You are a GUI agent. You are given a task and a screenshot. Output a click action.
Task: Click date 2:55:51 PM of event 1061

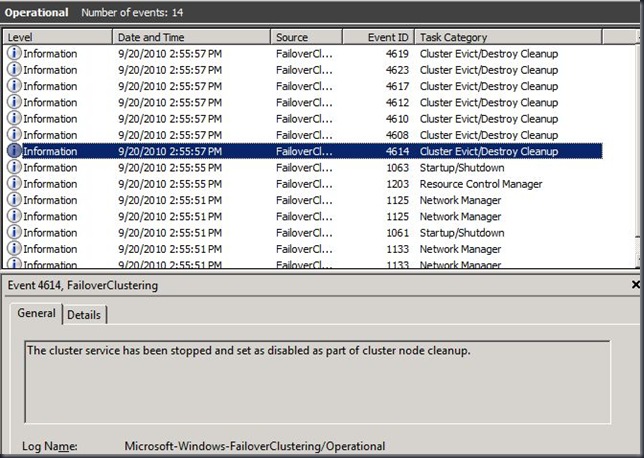[x=170, y=233]
